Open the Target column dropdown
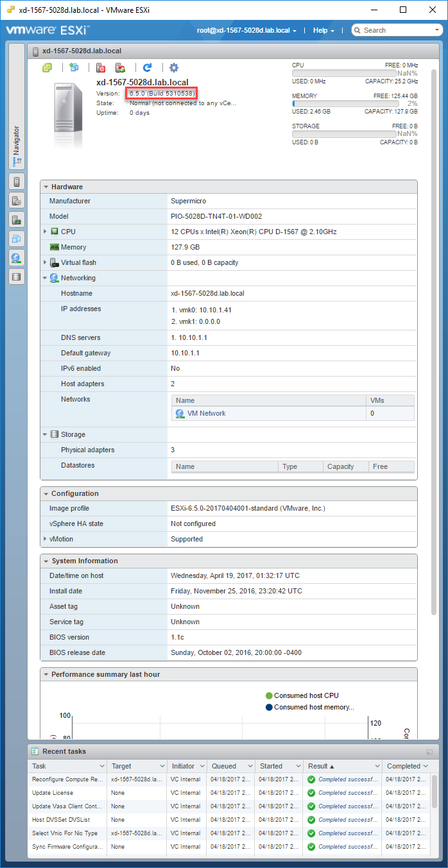 162,766
